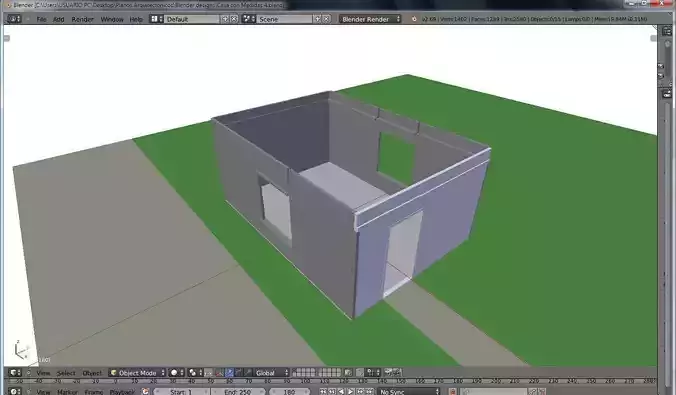The height and width of the screenshot is (395, 676).
Task: Jump to the previous keyframe
Action: click(332, 392)
